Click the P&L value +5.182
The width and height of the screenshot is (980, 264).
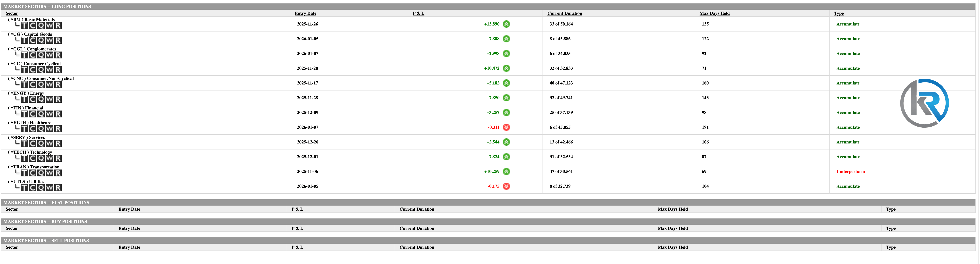tap(493, 83)
